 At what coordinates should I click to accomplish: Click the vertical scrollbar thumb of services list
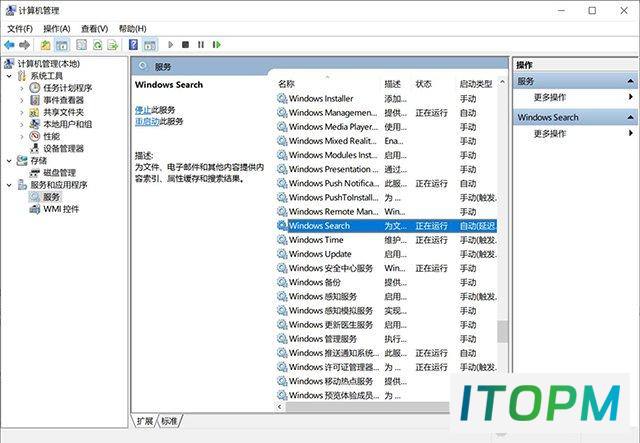(502, 331)
